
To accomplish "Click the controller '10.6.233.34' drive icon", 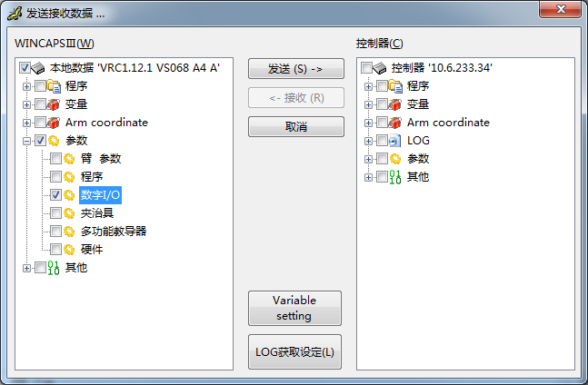I will coord(379,68).
